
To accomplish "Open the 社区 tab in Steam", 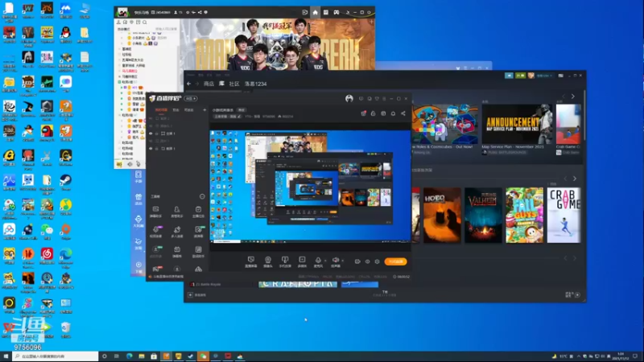I will point(234,84).
